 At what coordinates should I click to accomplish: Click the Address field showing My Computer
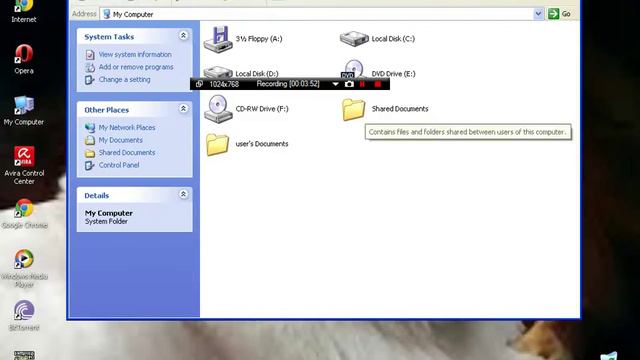pyautogui.click(x=316, y=14)
